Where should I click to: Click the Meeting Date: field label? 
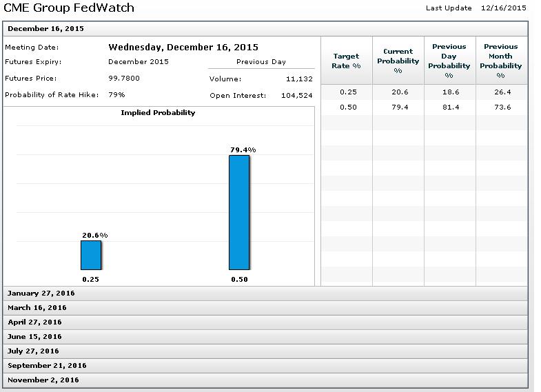click(32, 48)
